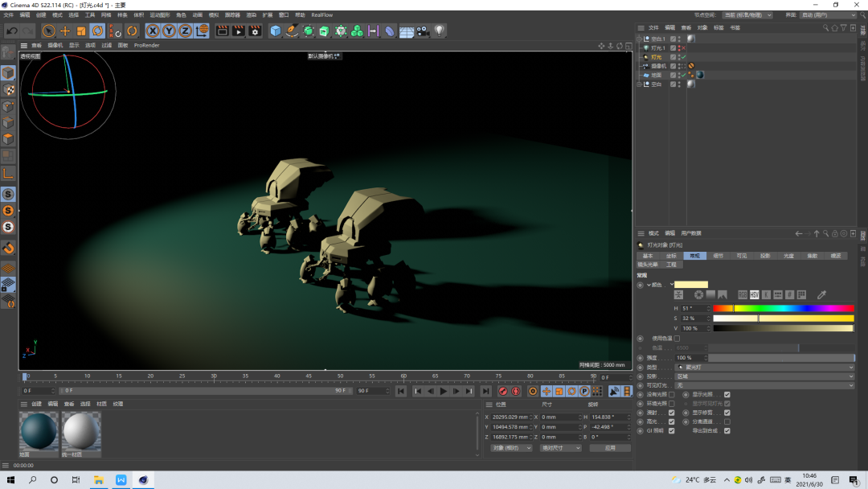Open 文件 menu in main menu bar
Viewport: 868px width, 489px height.
tap(8, 15)
